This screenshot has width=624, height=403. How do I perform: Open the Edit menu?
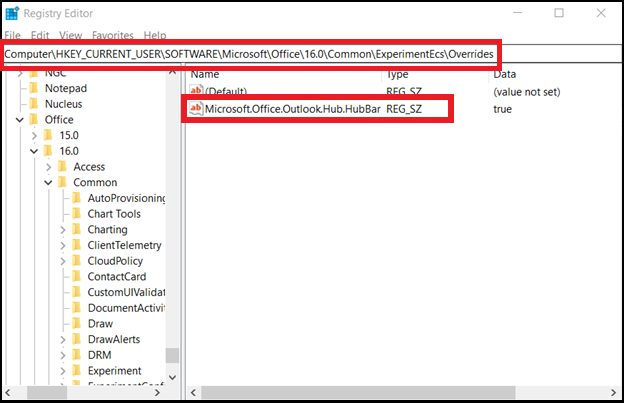tap(40, 35)
